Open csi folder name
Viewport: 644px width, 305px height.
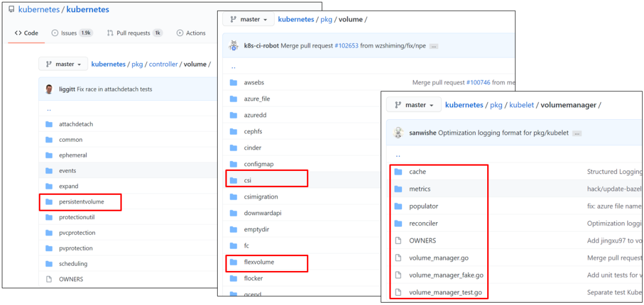tap(247, 180)
